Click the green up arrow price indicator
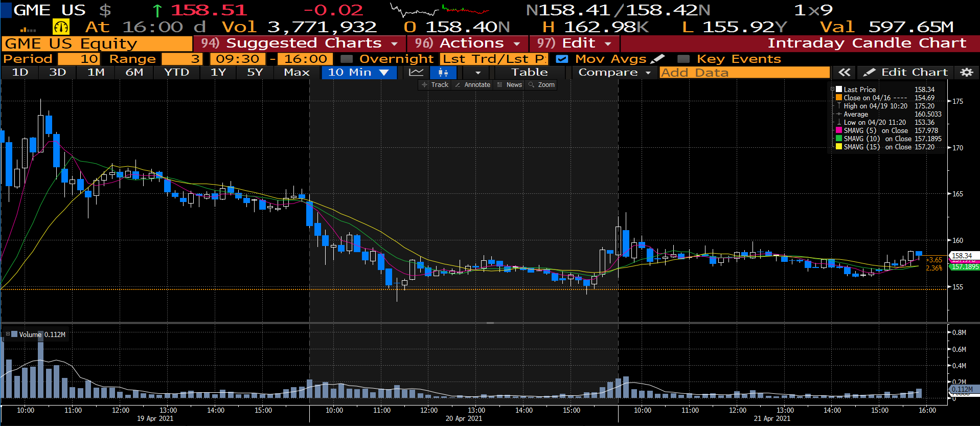 coord(157,10)
